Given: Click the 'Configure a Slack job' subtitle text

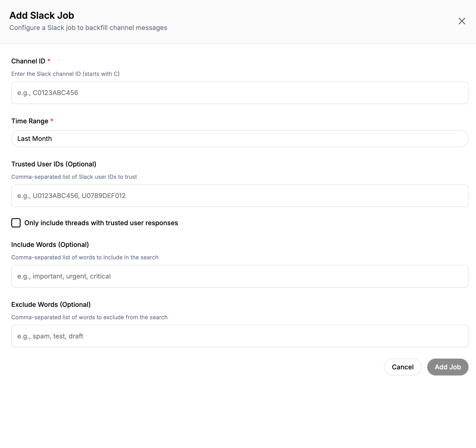Looking at the screenshot, I should [88, 28].
